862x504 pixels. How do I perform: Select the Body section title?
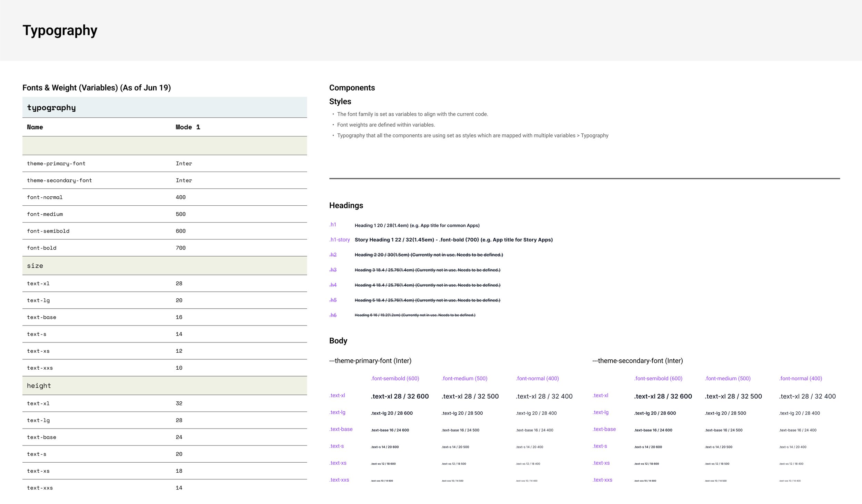click(338, 341)
